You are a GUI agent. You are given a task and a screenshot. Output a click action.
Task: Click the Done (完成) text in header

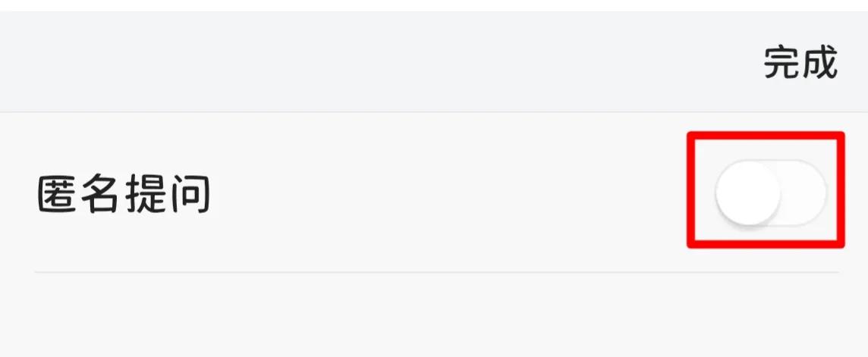800,64
